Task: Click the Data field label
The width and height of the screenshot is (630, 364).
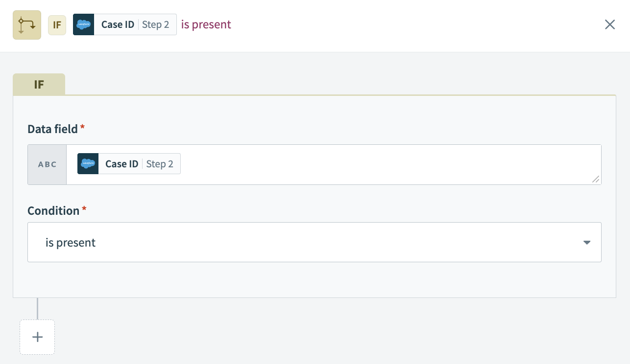Action: [x=52, y=129]
